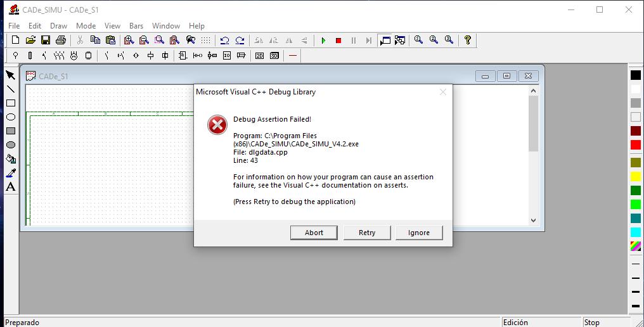Screen dimensions: 644x327
Task: Open the three-pole breaker components icon
Action: click(59, 56)
